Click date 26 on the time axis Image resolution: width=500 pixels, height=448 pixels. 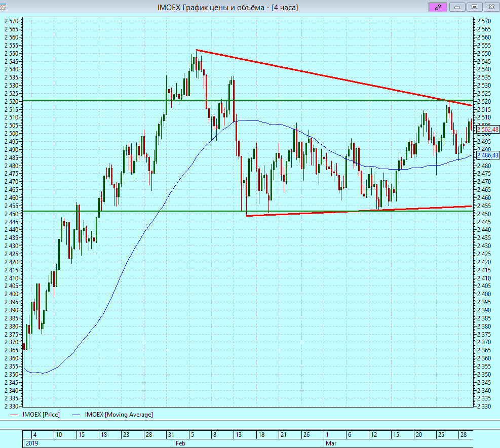[x=306, y=435]
